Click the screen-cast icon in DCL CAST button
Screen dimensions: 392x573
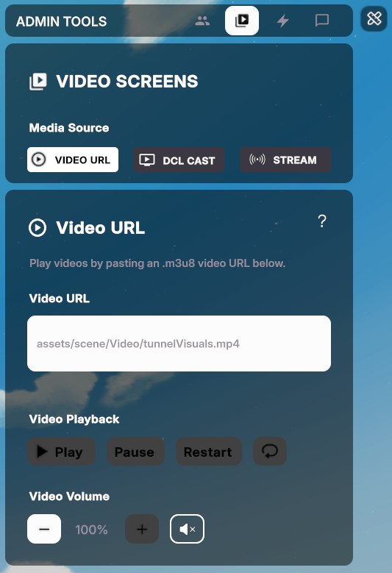[147, 160]
